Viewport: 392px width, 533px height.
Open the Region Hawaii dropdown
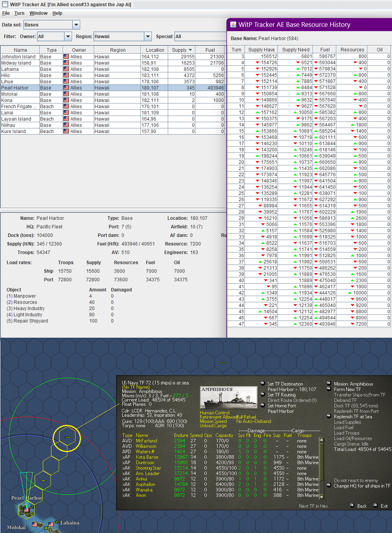pyautogui.click(x=148, y=37)
